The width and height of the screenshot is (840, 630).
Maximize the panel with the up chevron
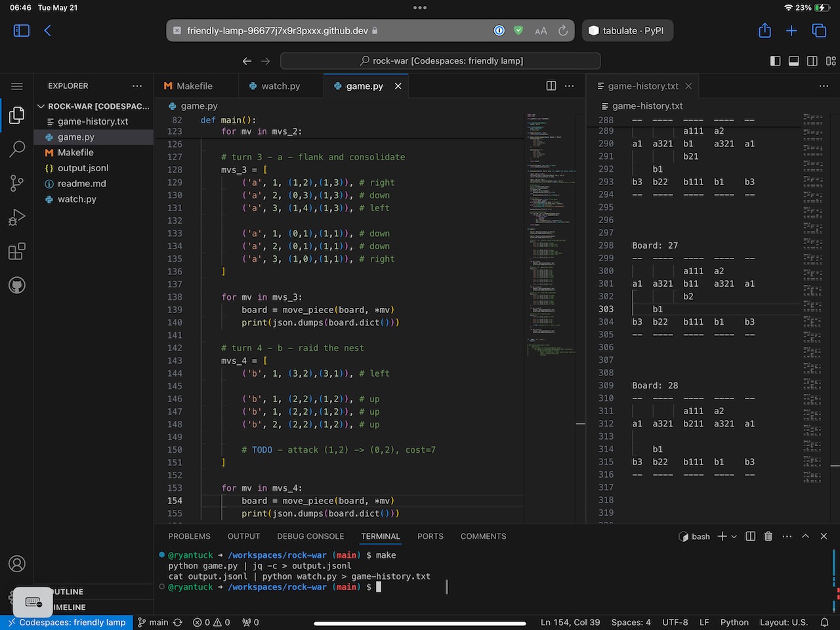tap(805, 536)
